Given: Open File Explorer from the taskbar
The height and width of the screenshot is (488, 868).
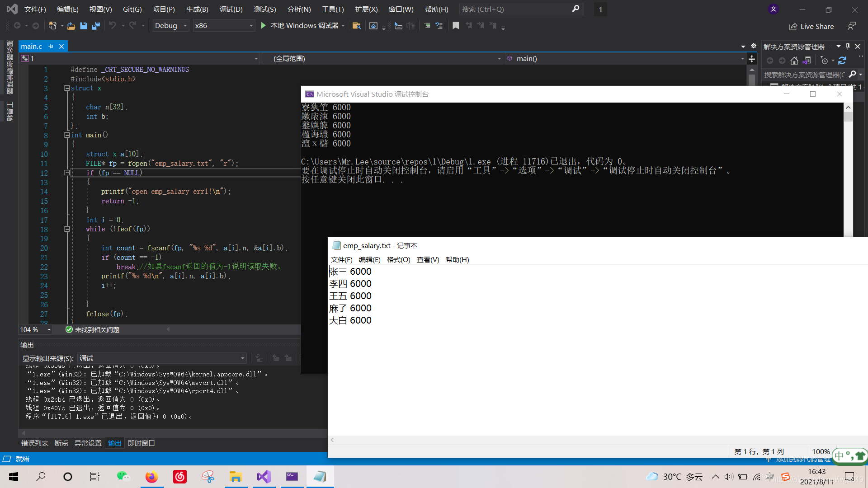Looking at the screenshot, I should [236, 477].
